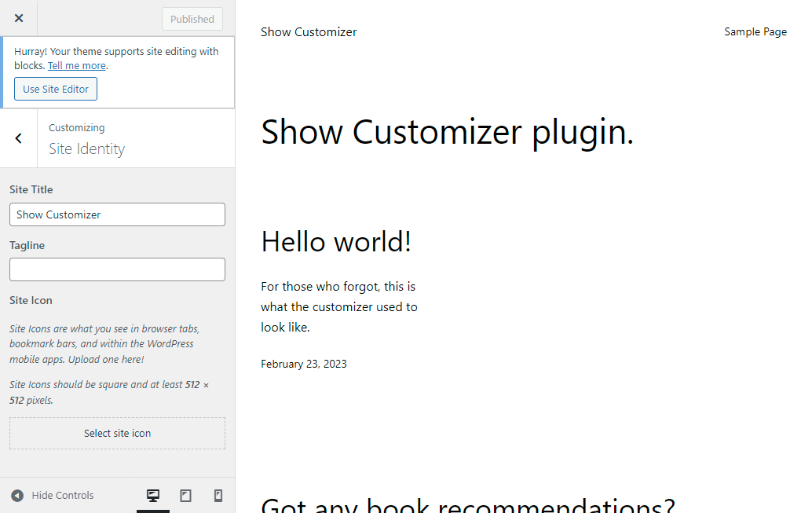
Task: Click the Use Site Editor button
Action: pos(56,89)
